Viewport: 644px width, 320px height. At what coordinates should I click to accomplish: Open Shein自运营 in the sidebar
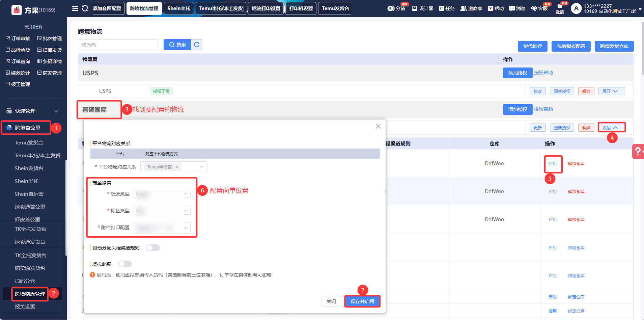pyautogui.click(x=29, y=194)
